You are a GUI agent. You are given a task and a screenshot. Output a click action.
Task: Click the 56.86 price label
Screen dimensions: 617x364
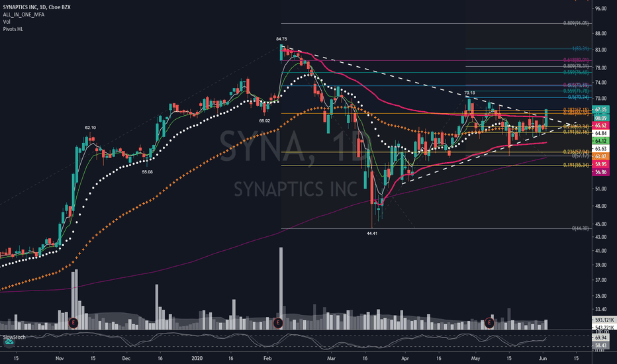tap(600, 172)
